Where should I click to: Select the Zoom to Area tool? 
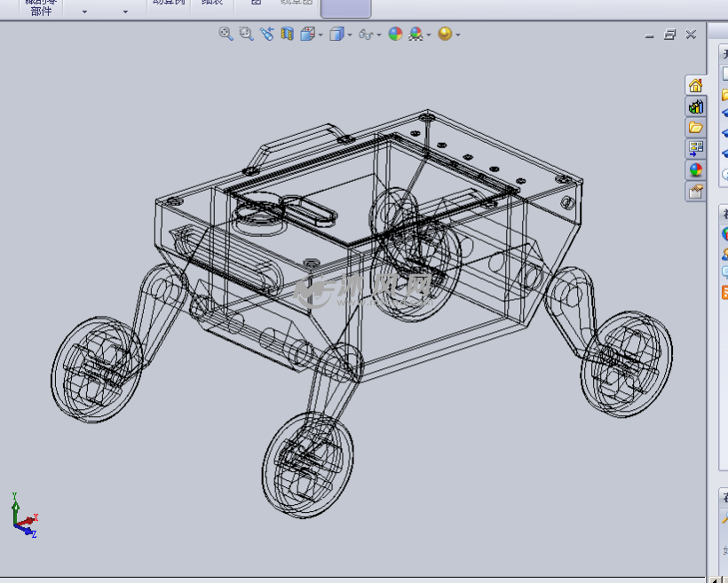[x=246, y=34]
